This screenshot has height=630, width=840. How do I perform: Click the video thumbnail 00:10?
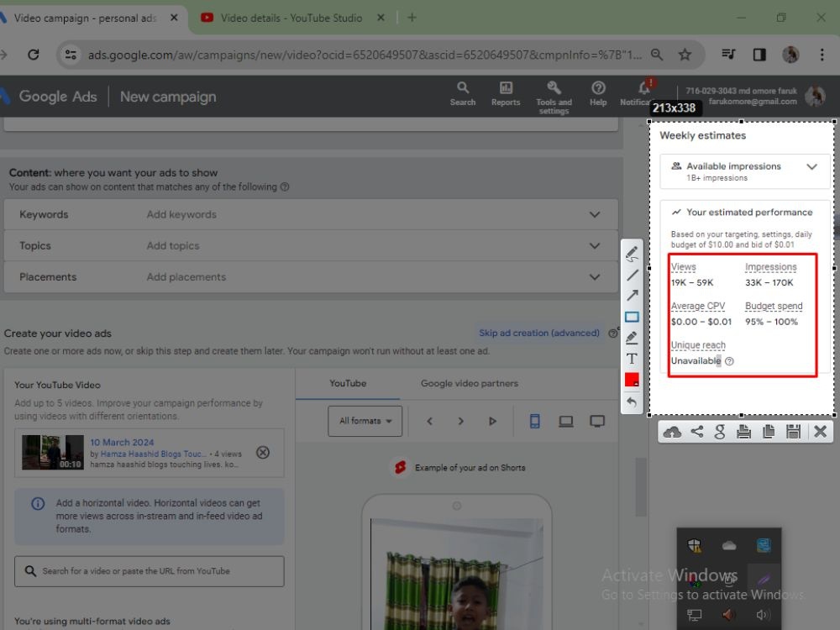coord(52,452)
